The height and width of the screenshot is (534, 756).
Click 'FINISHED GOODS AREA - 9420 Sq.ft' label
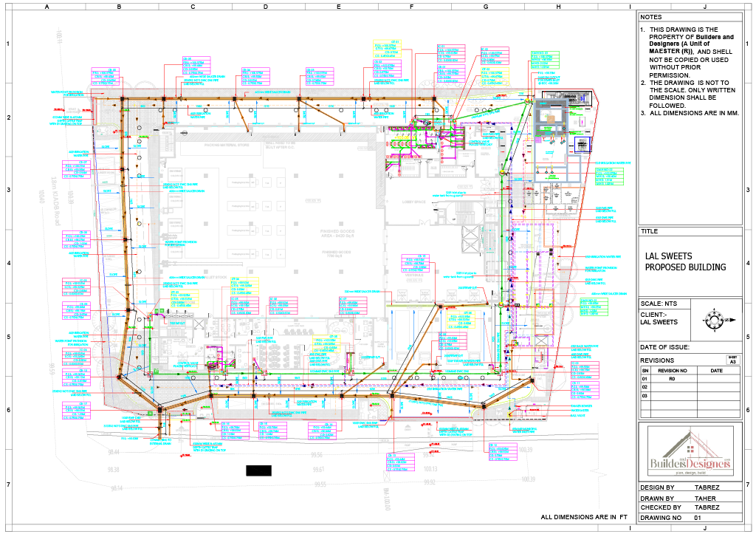(337, 234)
